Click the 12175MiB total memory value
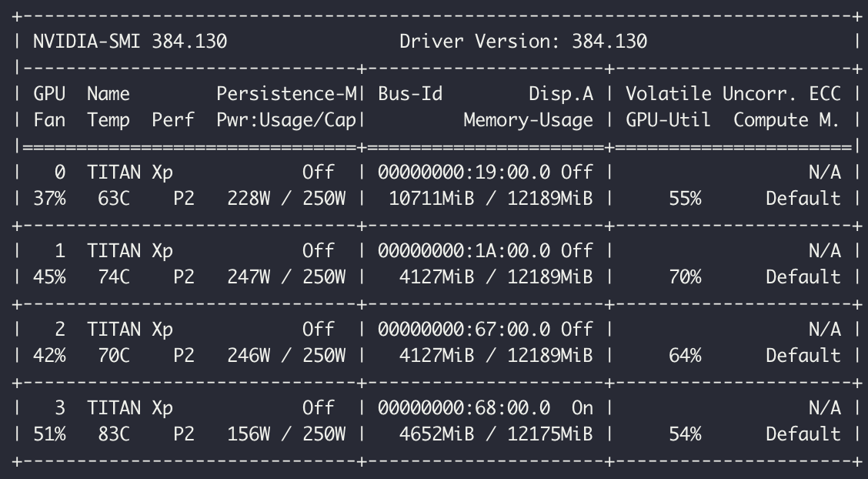Screen dimensions: 868x479 [550, 434]
